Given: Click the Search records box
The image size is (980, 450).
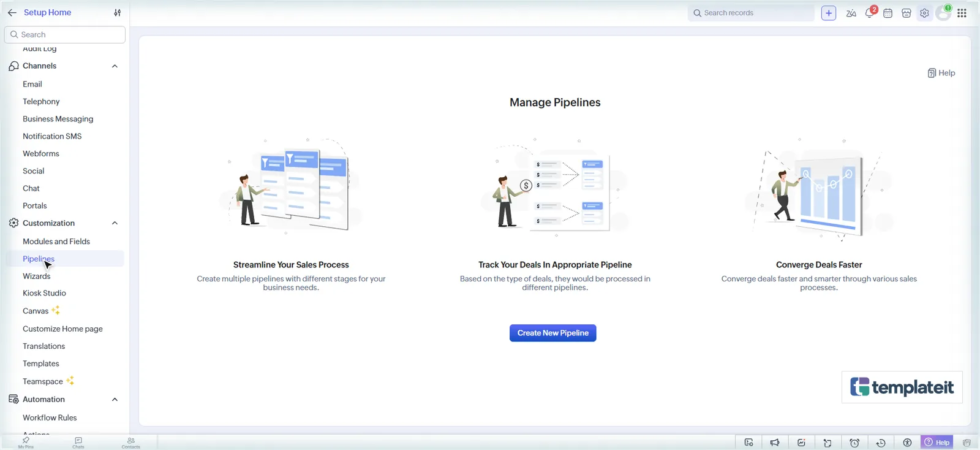Looking at the screenshot, I should click(751, 13).
